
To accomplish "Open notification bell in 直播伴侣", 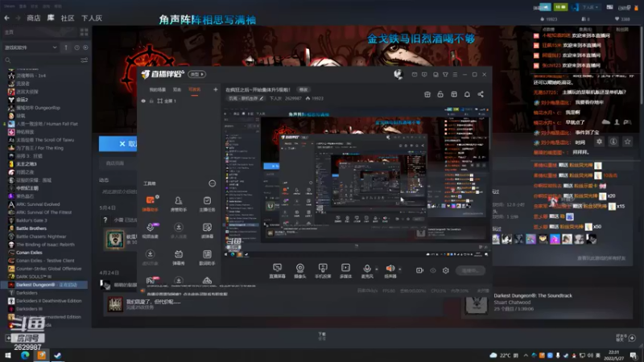I will (467, 94).
